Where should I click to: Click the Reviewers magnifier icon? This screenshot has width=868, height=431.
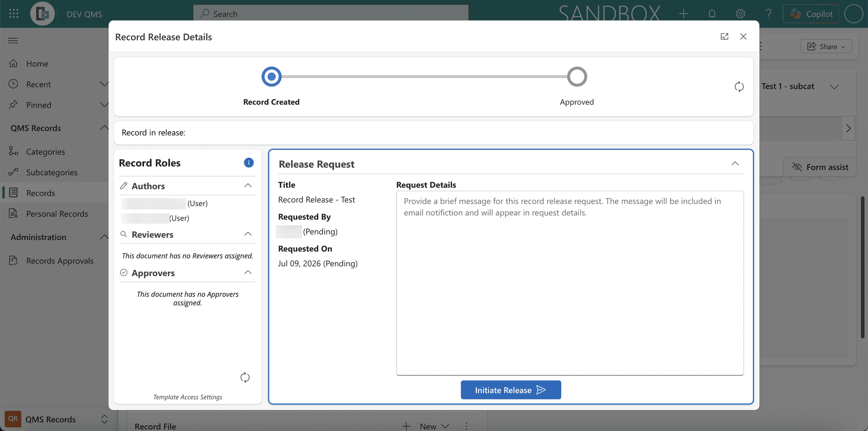[x=124, y=234]
